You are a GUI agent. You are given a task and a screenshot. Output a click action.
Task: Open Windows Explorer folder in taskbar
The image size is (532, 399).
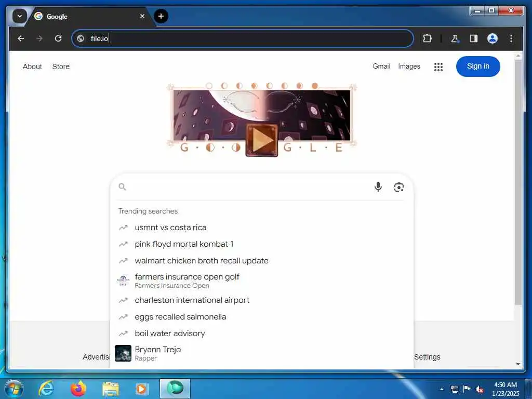110,390
